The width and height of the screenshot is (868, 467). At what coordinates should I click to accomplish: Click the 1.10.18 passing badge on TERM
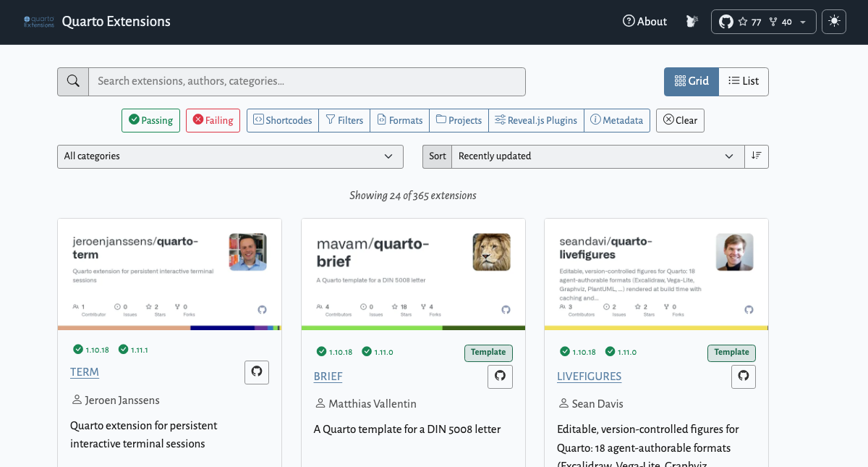[91, 350]
